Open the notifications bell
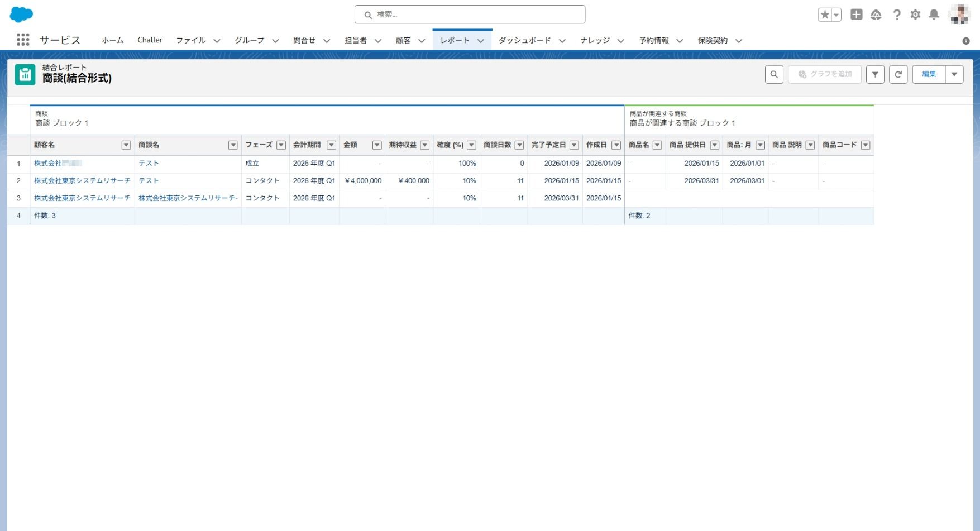980x531 pixels. click(934, 15)
